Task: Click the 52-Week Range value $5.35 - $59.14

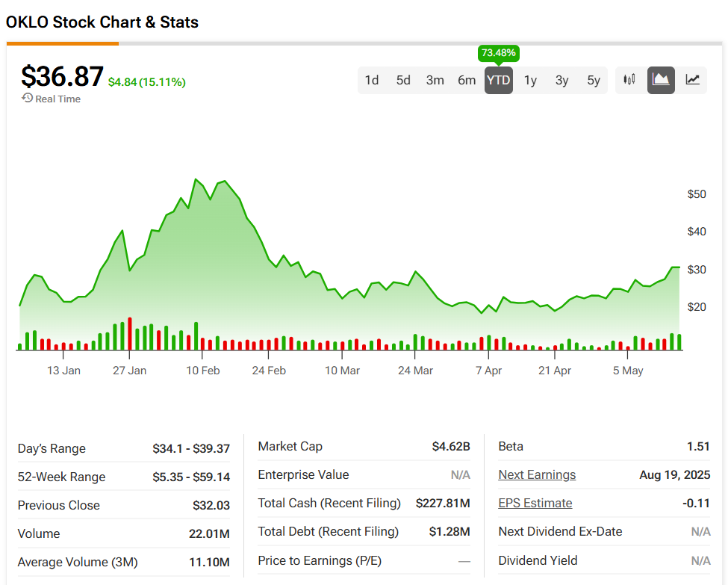Action: (x=191, y=477)
